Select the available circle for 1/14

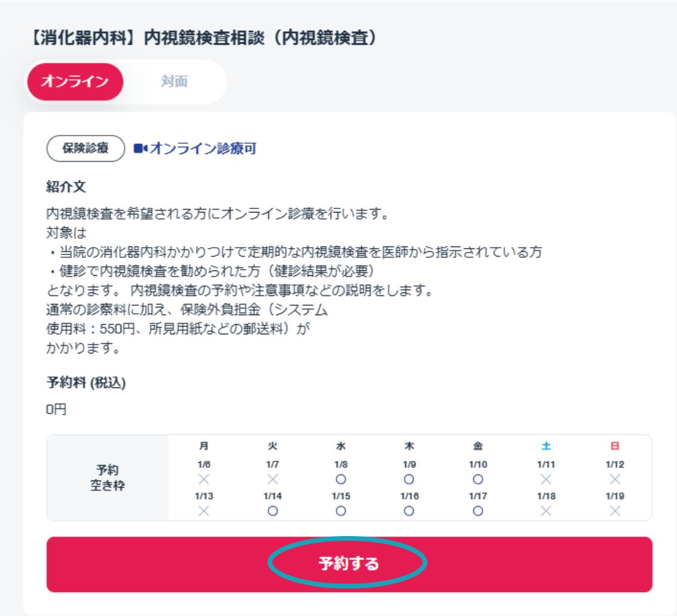[272, 511]
